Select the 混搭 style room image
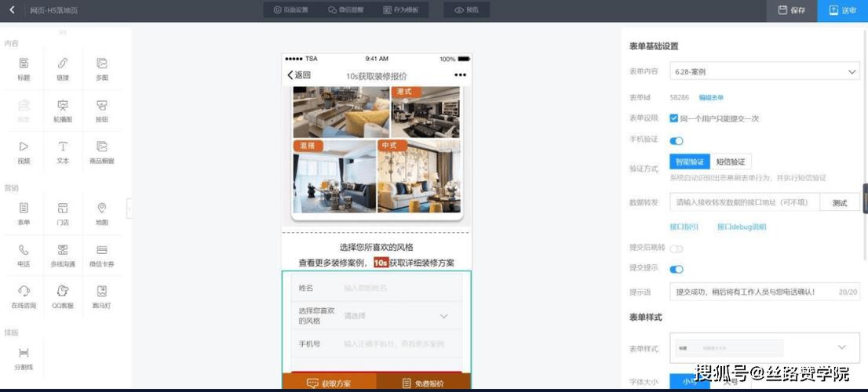868x392 pixels. pyautogui.click(x=334, y=176)
